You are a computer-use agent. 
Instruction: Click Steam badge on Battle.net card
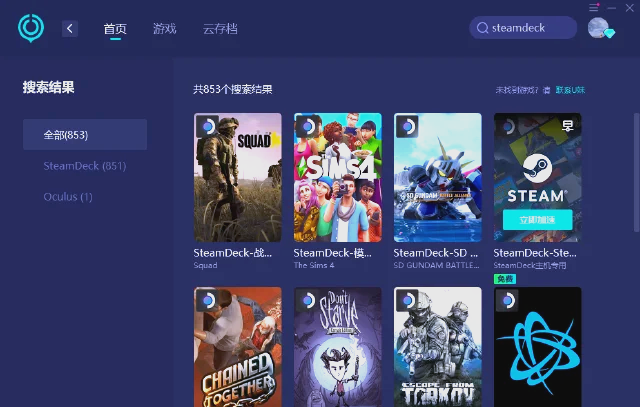tap(507, 300)
